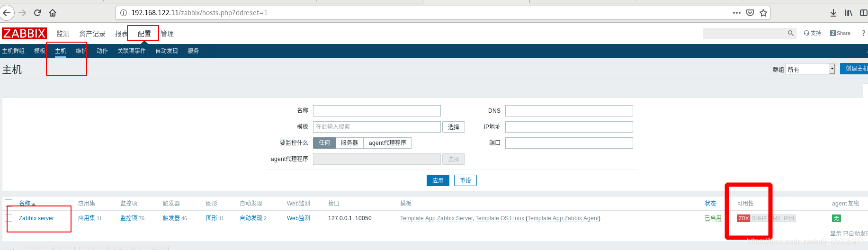Viewport: 868px width, 250px height.
Task: Open the Administration menu
Action: coord(167,34)
